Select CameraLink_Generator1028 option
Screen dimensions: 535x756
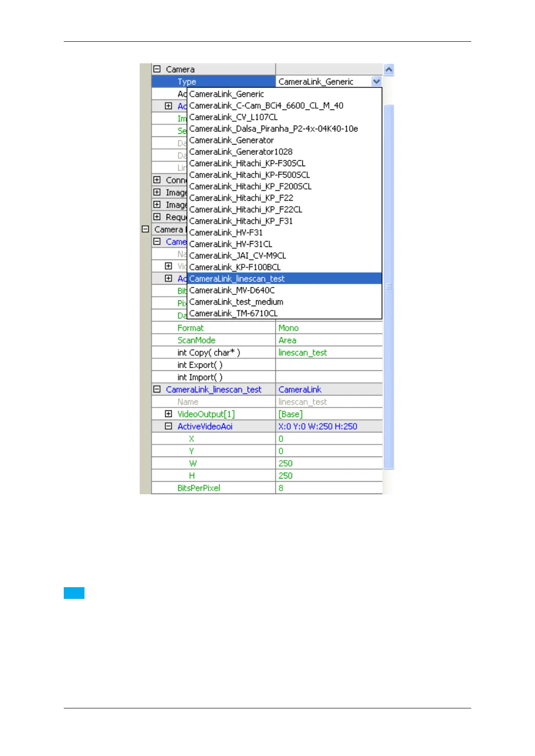284,152
